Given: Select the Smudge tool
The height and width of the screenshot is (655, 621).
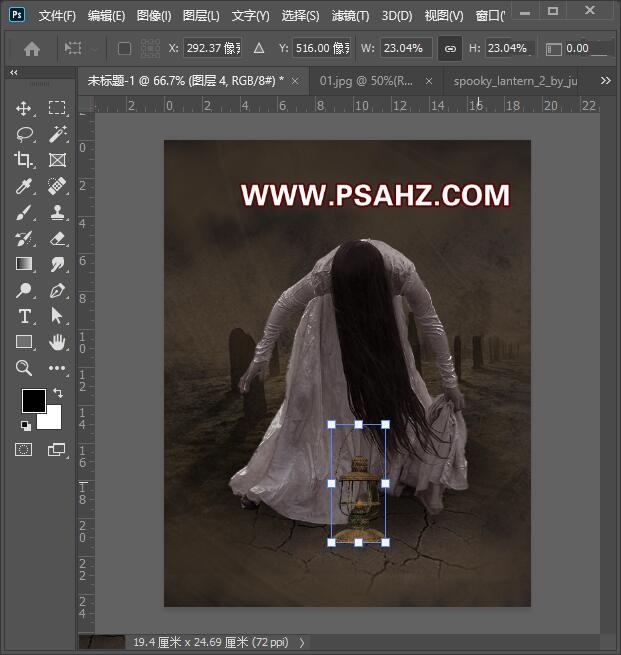Looking at the screenshot, I should tap(57, 264).
